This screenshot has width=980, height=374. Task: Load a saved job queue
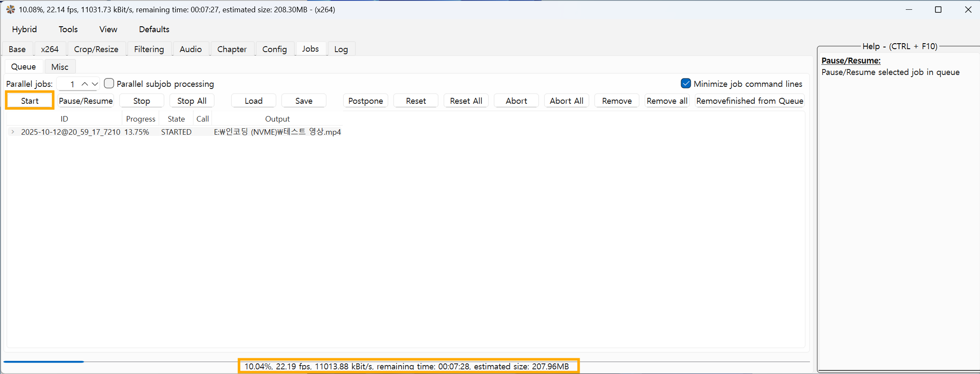coord(254,101)
